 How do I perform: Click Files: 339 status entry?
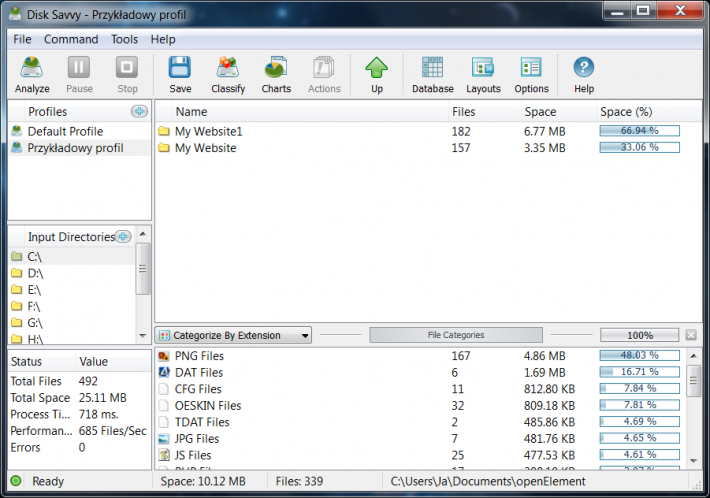coord(299,481)
